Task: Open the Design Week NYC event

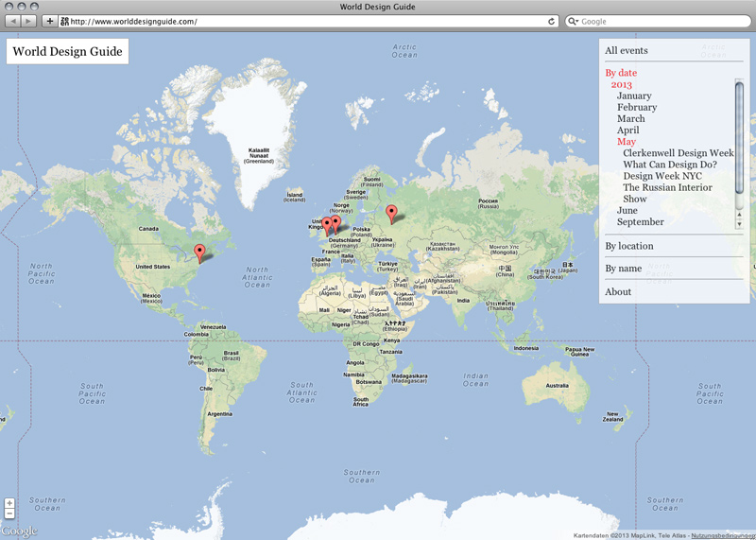Action: click(662, 176)
